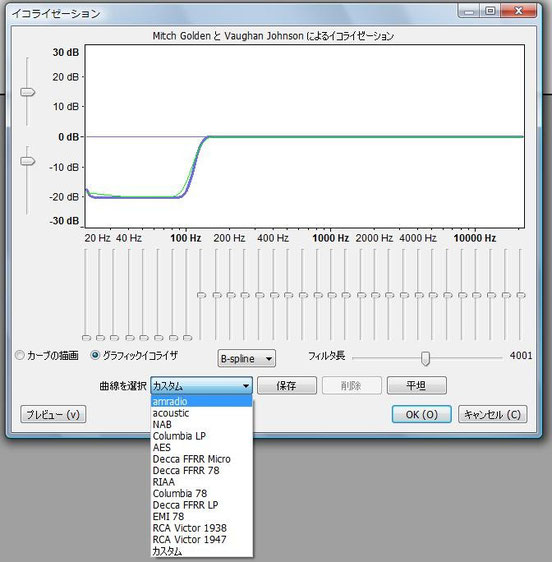Select the カーブの描画 radio button
Image resolution: width=552 pixels, height=562 pixels.
coord(20,355)
